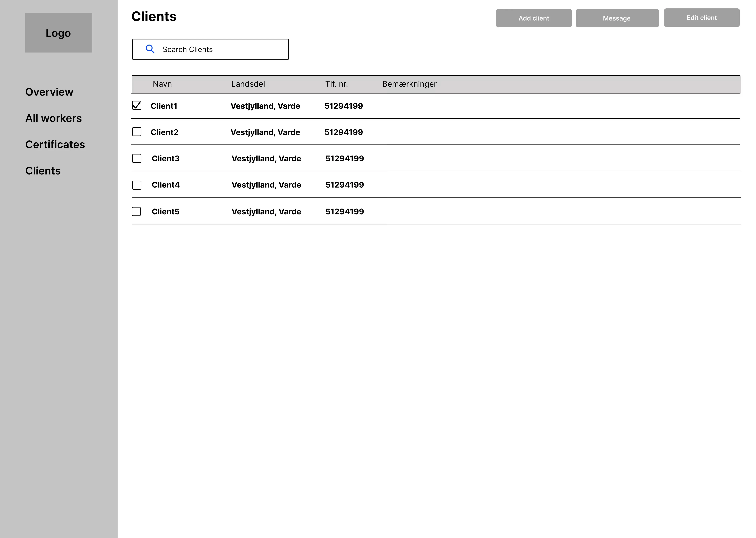Click the Message button
756x538 pixels.
tap(617, 18)
